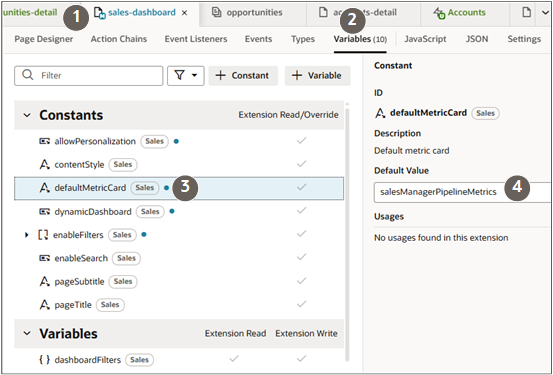The width and height of the screenshot is (553, 375).
Task: Click the string type icon of pageTitle
Action: tap(44, 305)
